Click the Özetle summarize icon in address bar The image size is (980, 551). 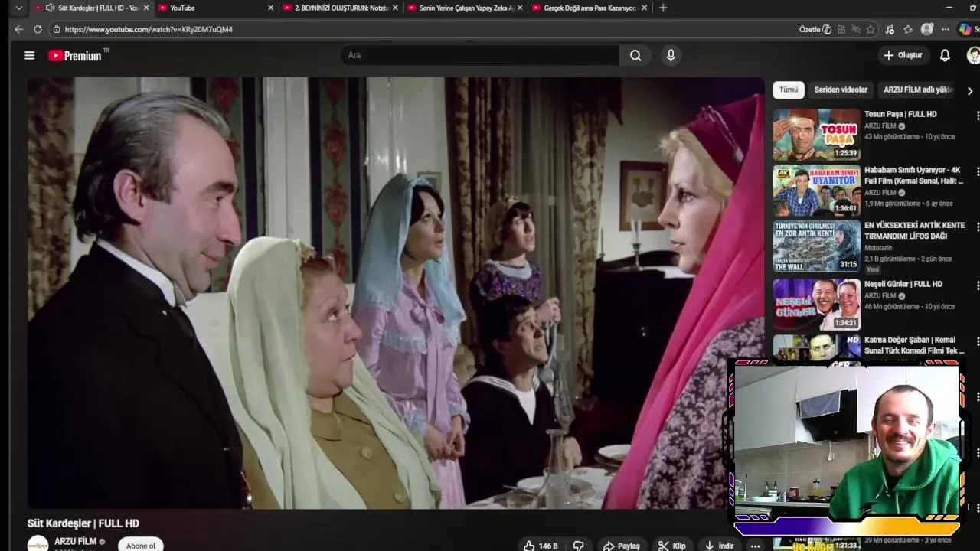815,29
